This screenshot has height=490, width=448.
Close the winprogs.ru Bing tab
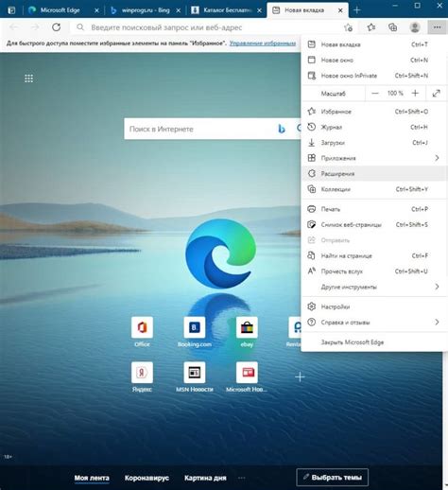(178, 10)
